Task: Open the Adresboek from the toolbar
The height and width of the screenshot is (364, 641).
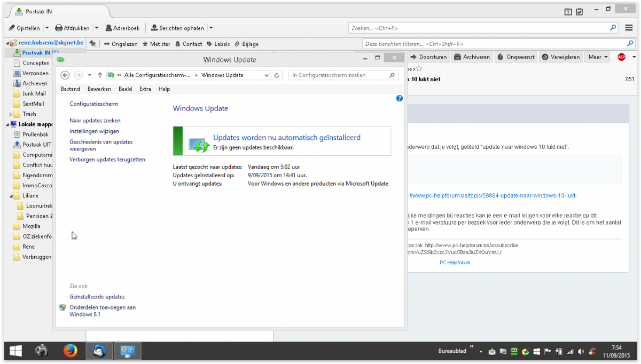Action: 122,28
